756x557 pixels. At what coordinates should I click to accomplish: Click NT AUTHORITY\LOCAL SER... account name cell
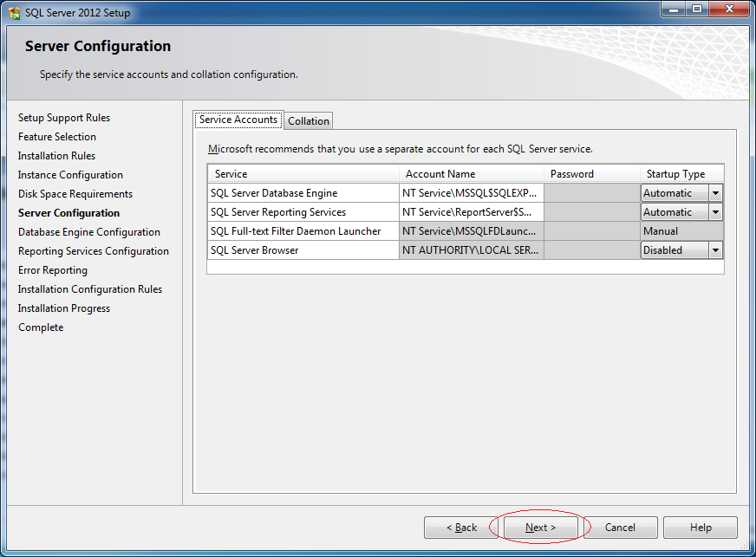[x=472, y=250]
